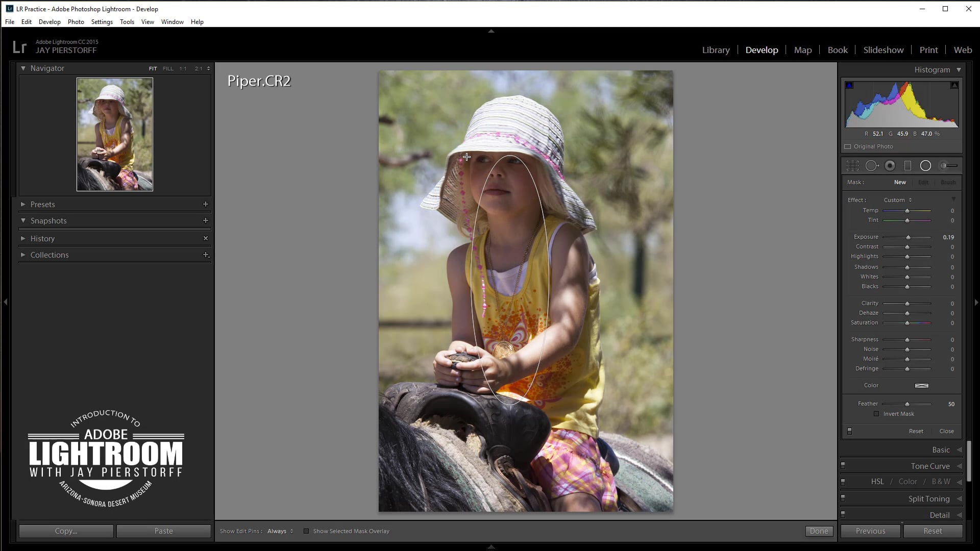Open Show Edit Pins Always dropdown

pos(280,531)
